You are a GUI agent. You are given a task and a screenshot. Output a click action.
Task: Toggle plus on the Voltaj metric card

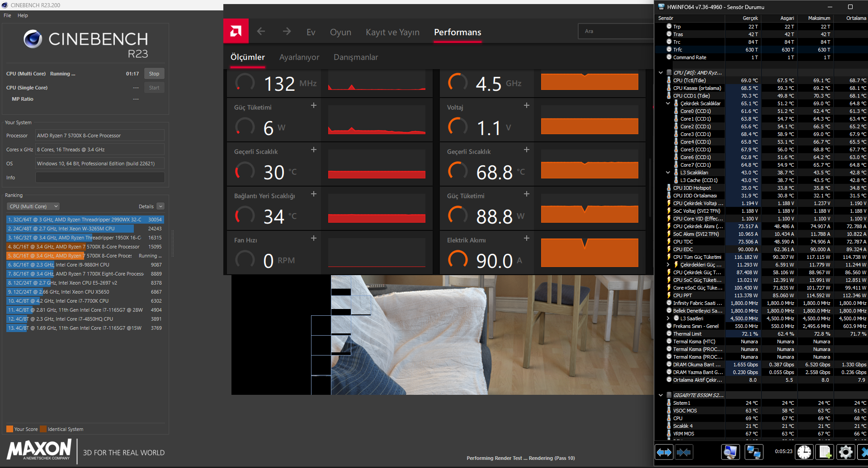coord(527,105)
